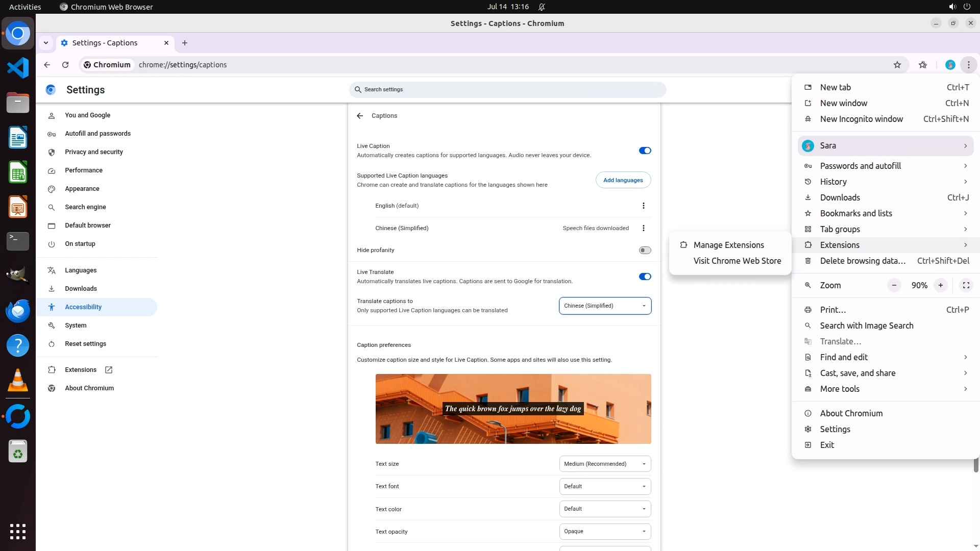Reload the page with the refresh icon
Image resolution: width=980 pixels, height=551 pixels.
coord(65,65)
